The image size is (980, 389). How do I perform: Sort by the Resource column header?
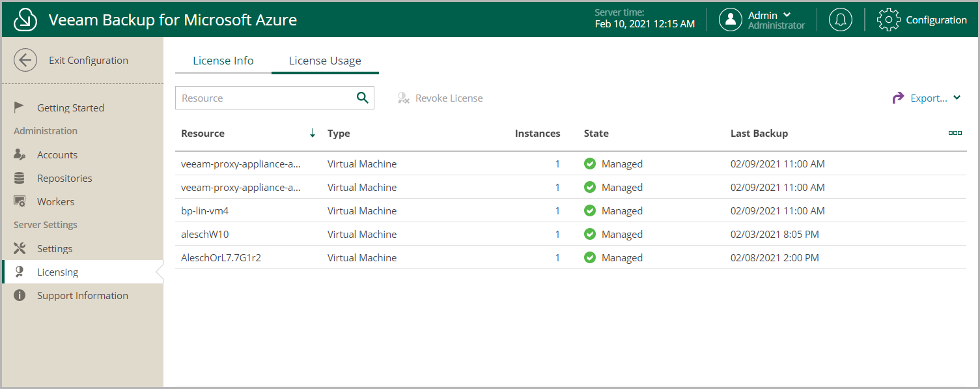pyautogui.click(x=203, y=133)
